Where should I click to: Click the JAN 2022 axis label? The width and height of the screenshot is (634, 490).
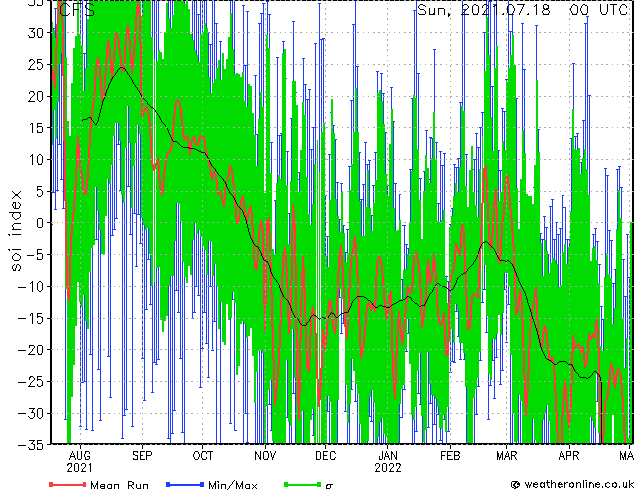(x=388, y=462)
